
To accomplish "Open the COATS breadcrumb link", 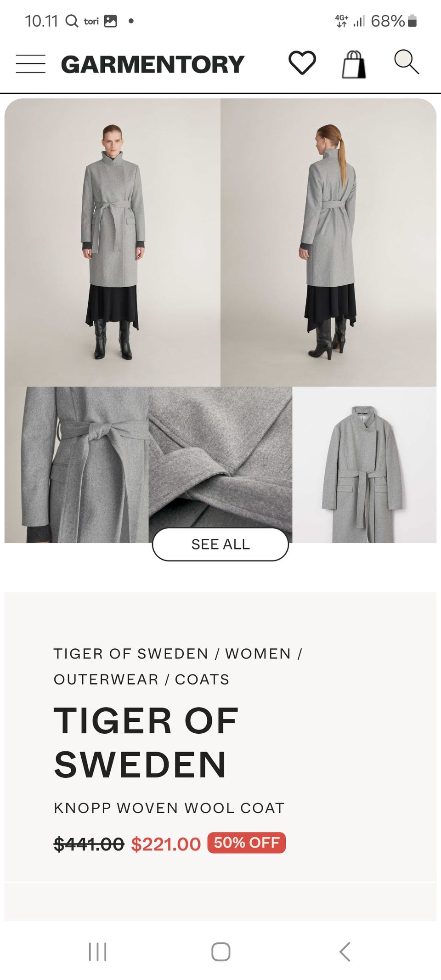I will pyautogui.click(x=202, y=679).
